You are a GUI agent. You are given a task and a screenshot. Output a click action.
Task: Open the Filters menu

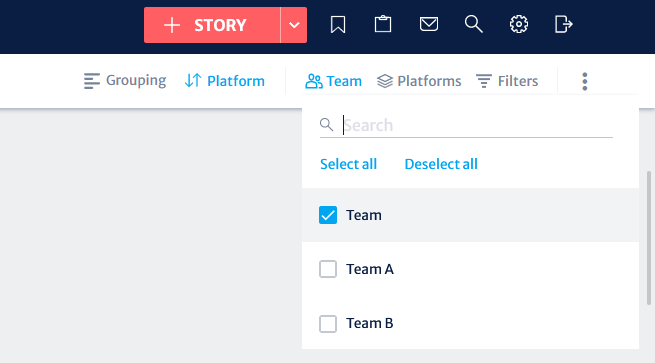(507, 81)
